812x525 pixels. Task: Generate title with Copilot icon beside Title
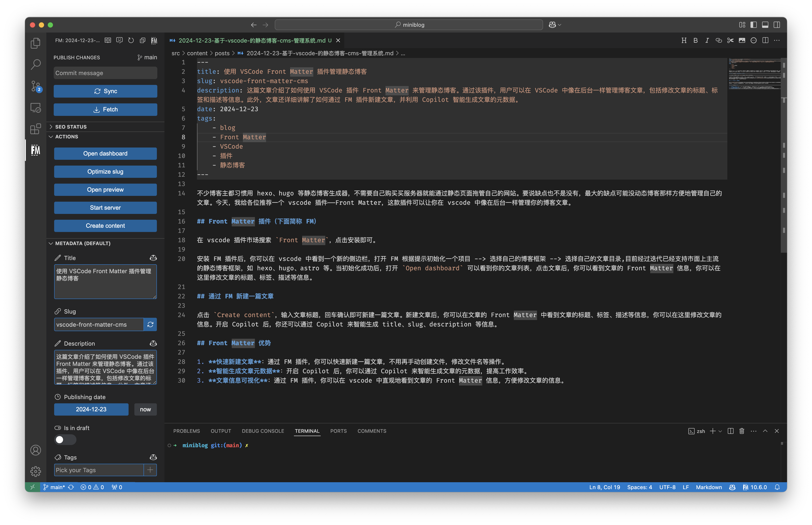[153, 258]
